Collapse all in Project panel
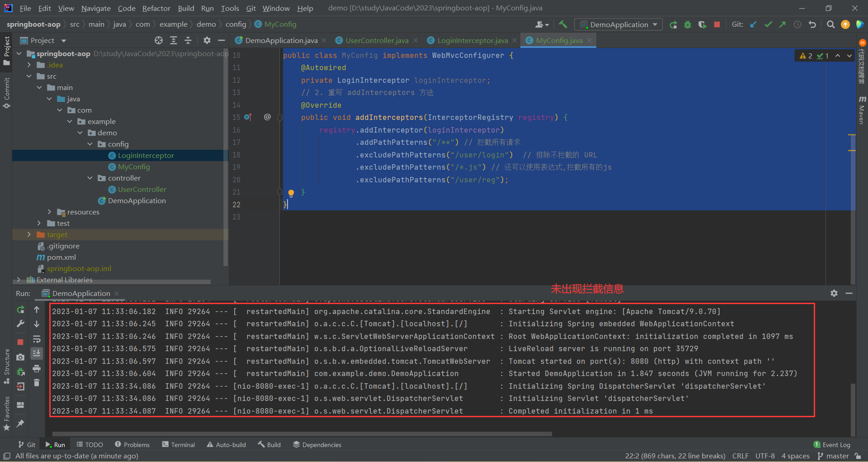Image resolution: width=868 pixels, height=462 pixels. click(188, 41)
